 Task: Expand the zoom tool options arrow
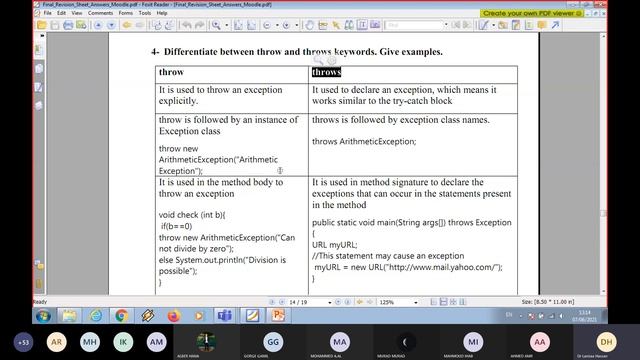click(227, 25)
